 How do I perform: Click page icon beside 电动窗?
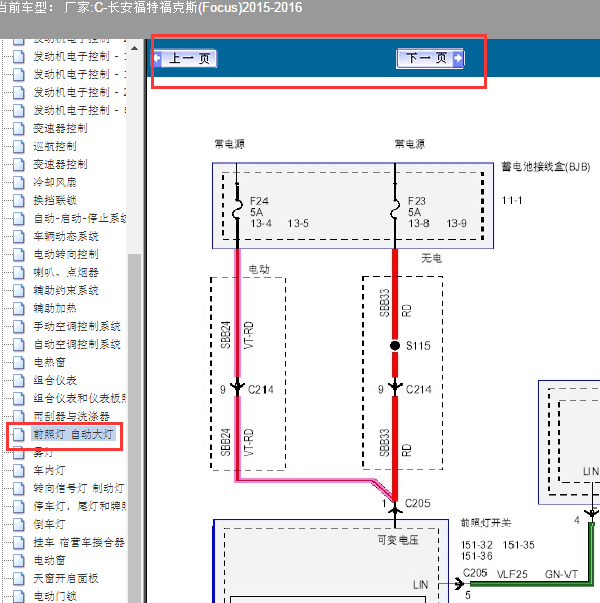[x=18, y=560]
